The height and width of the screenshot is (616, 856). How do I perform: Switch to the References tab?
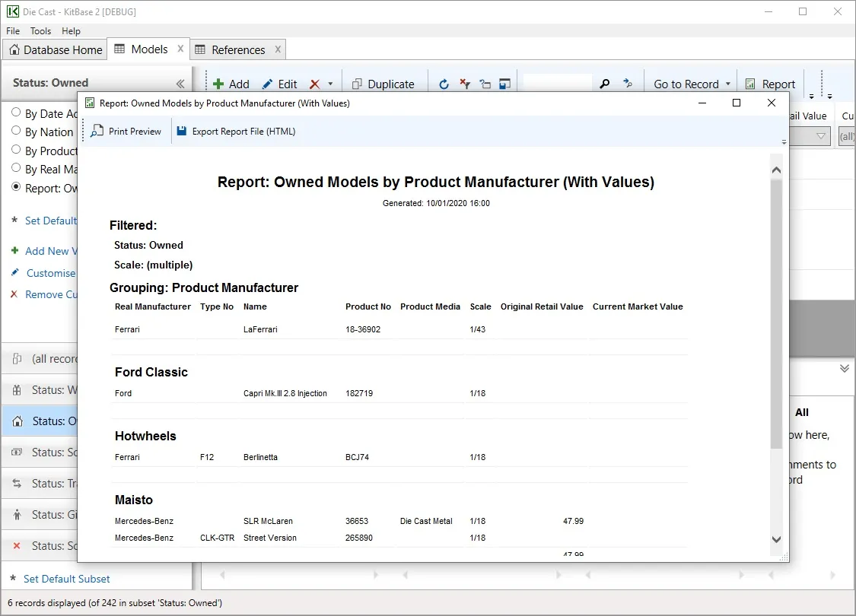pyautogui.click(x=237, y=50)
